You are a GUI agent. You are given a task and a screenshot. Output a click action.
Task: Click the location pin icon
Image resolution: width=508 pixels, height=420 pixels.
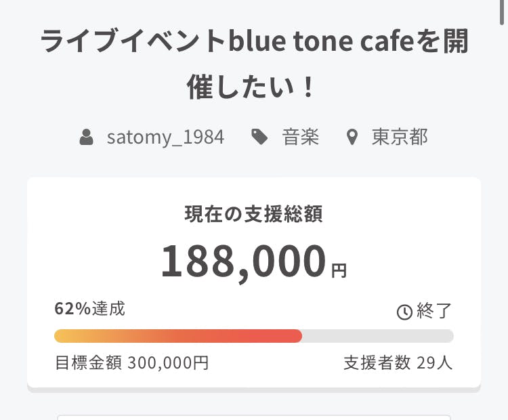tap(352, 138)
